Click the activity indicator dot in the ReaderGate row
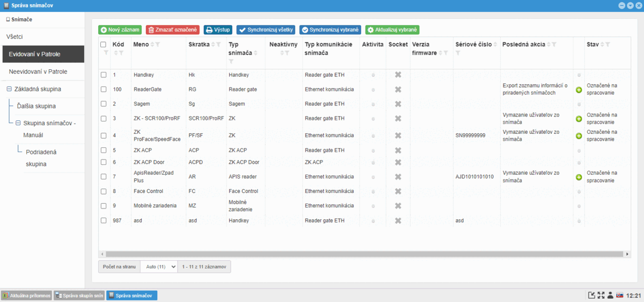This screenshot has height=302, width=644. pyautogui.click(x=373, y=90)
